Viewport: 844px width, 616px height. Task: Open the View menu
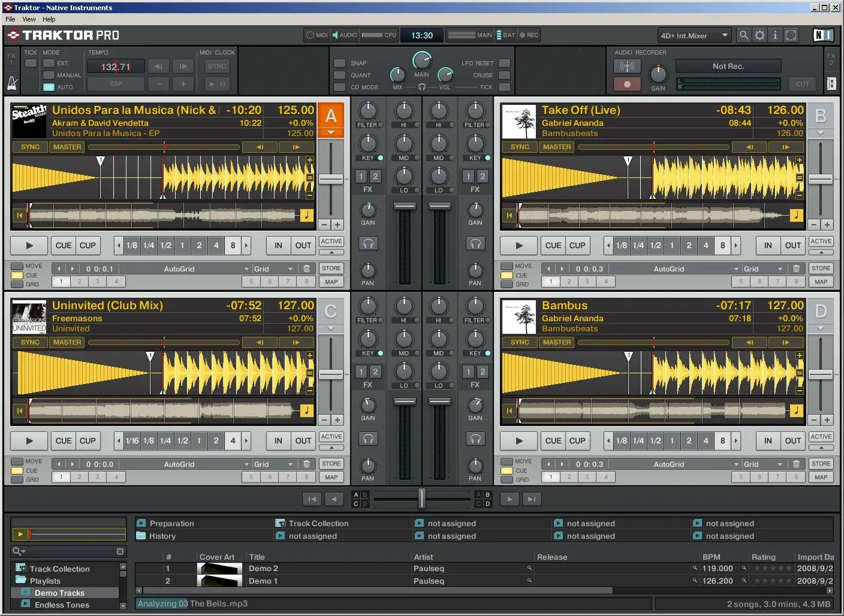coord(28,19)
